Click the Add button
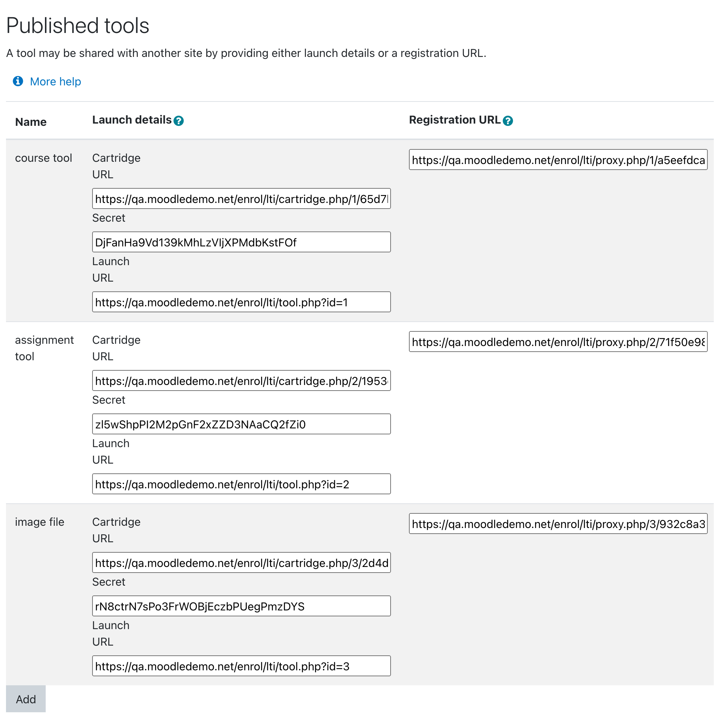This screenshot has width=728, height=716. click(25, 700)
